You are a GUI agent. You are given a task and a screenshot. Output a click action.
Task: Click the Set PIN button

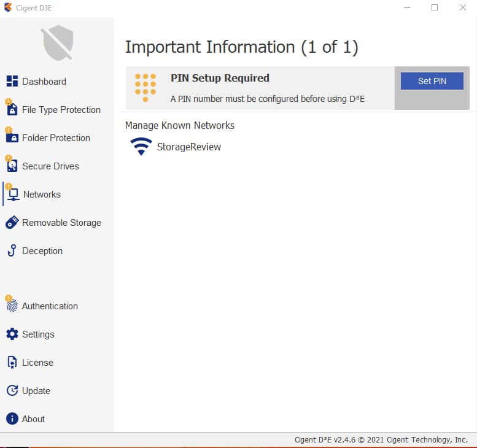pyautogui.click(x=432, y=81)
